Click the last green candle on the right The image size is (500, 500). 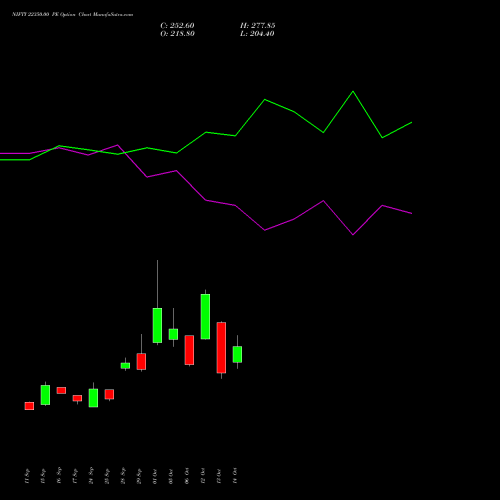click(237, 354)
